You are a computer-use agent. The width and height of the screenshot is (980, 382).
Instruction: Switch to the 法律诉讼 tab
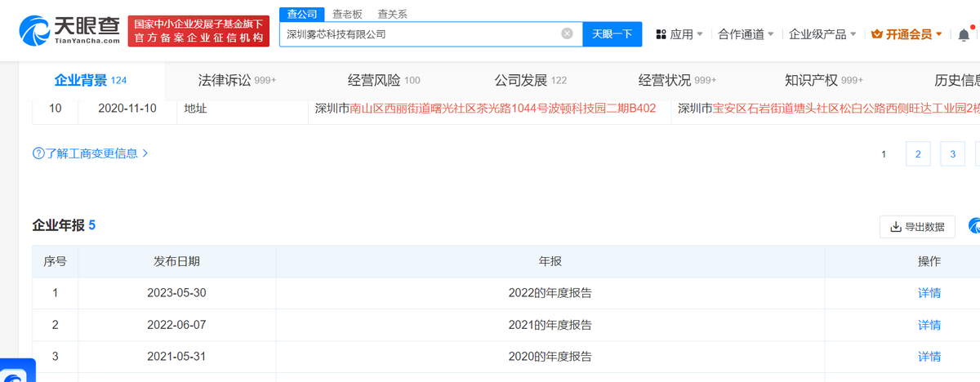pos(237,80)
